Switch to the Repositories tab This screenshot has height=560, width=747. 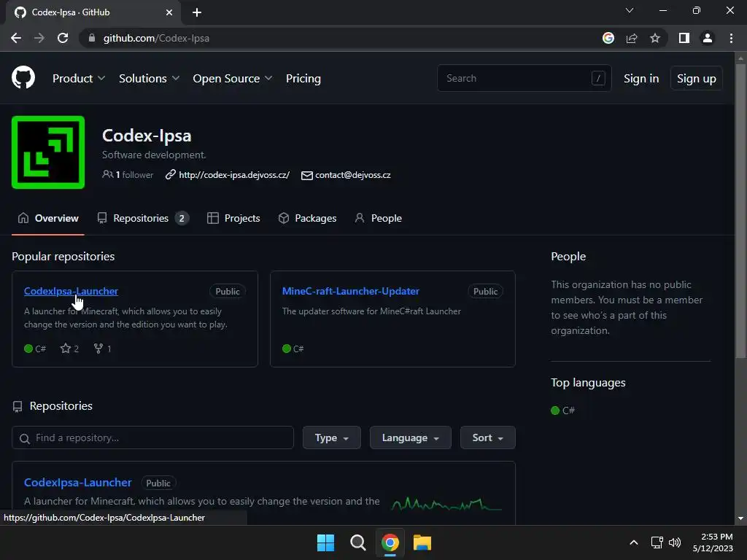143,218
